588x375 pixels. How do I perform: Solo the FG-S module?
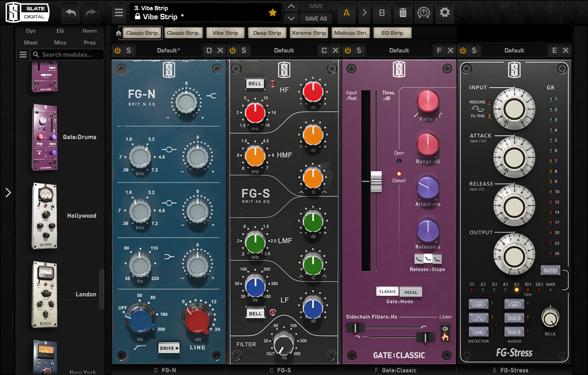point(244,50)
